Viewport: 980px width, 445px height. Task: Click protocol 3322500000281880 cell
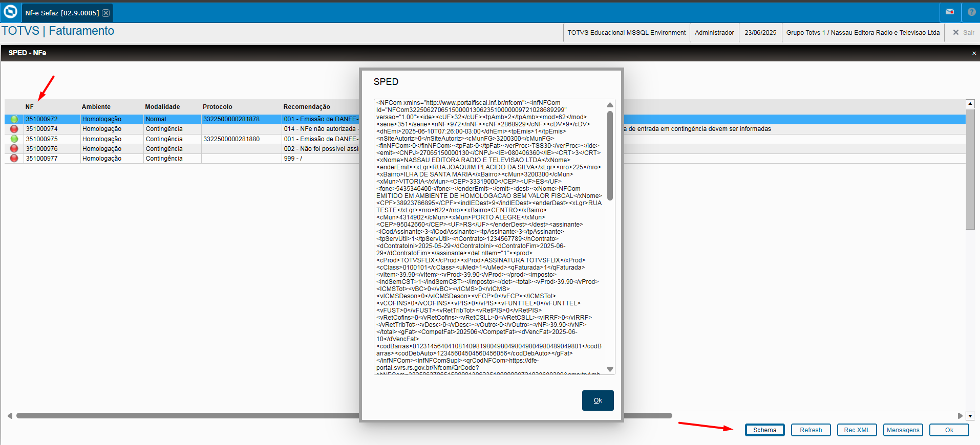click(242, 139)
